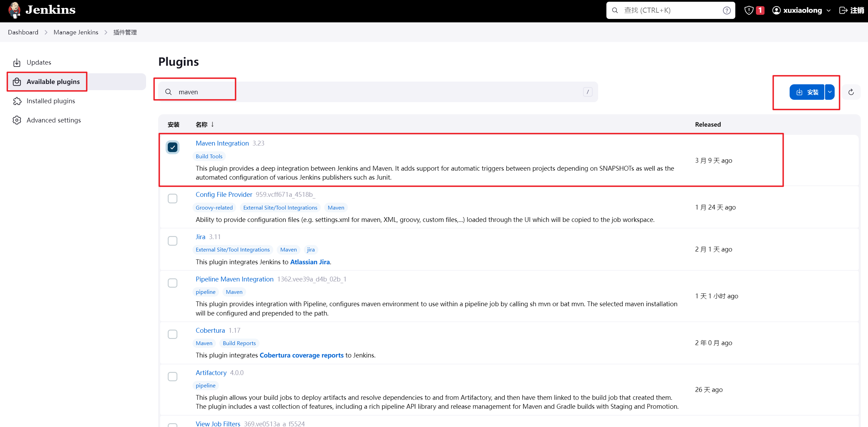The height and width of the screenshot is (427, 868).
Task: Go to Dashboard breadcrumb
Action: click(x=23, y=32)
